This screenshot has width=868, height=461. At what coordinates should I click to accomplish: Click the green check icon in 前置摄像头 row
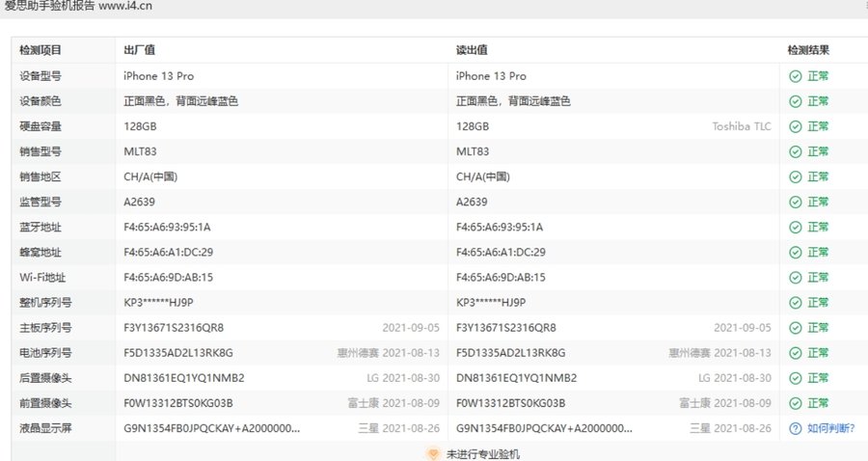795,403
